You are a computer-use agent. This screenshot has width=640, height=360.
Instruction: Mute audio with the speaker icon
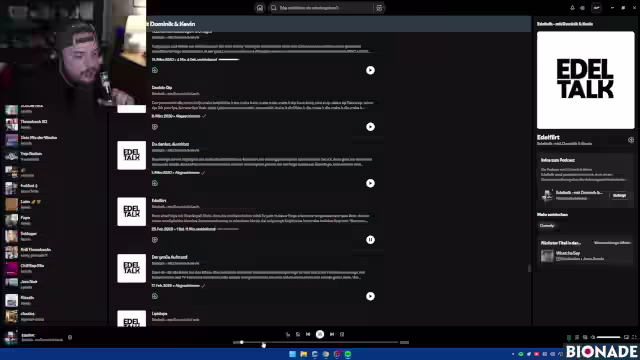click(593, 337)
